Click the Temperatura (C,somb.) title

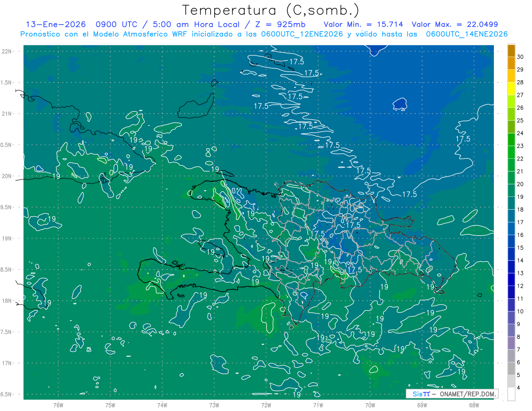click(x=271, y=10)
